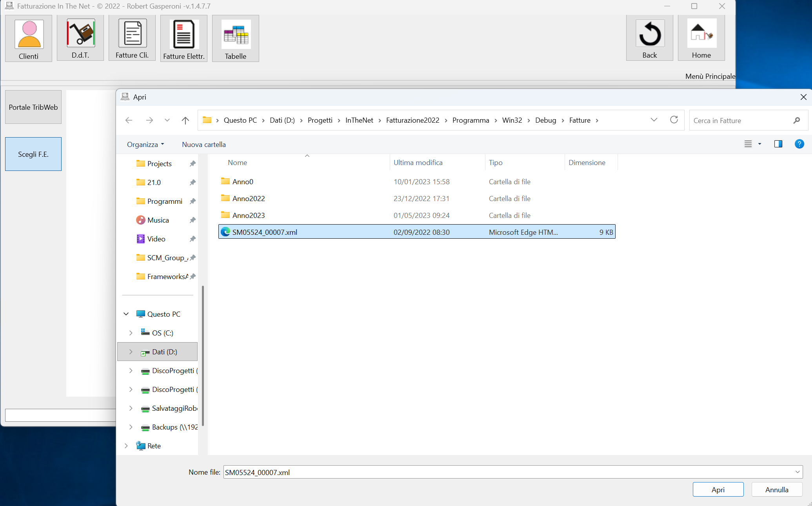Open the Tabelle tables

point(236,38)
